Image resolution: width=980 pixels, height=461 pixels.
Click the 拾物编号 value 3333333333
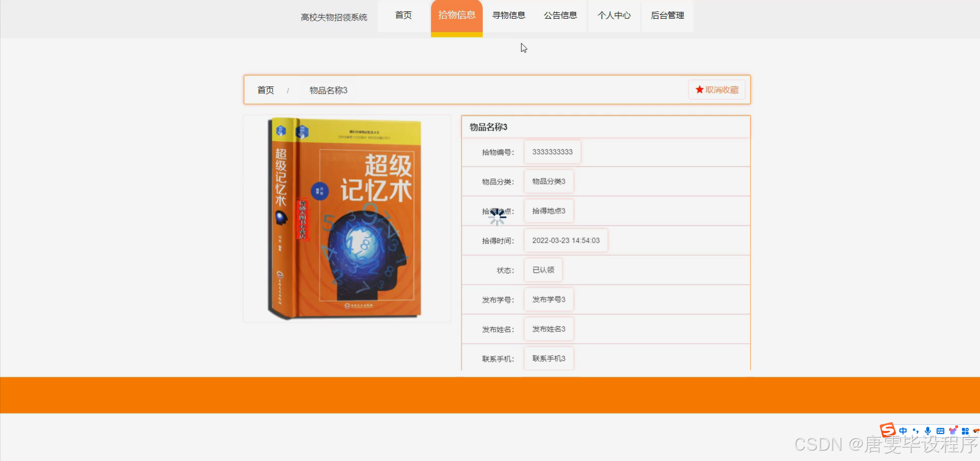tap(553, 152)
